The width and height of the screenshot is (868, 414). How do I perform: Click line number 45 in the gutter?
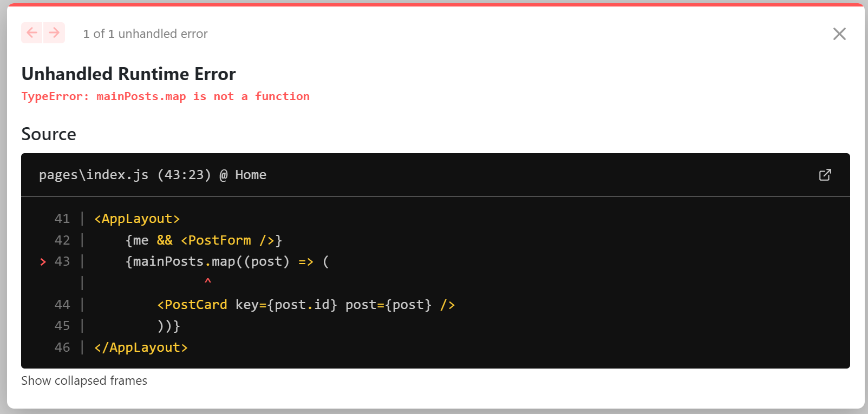pos(62,326)
